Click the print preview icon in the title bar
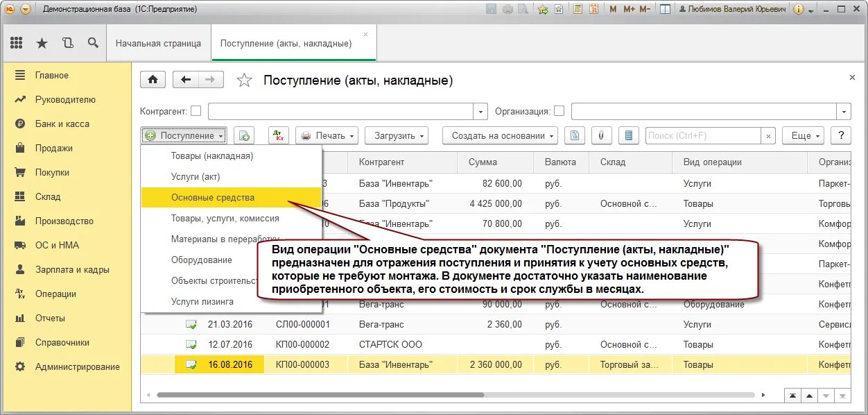Screen dimensions: 868x415 pyautogui.click(x=523, y=9)
